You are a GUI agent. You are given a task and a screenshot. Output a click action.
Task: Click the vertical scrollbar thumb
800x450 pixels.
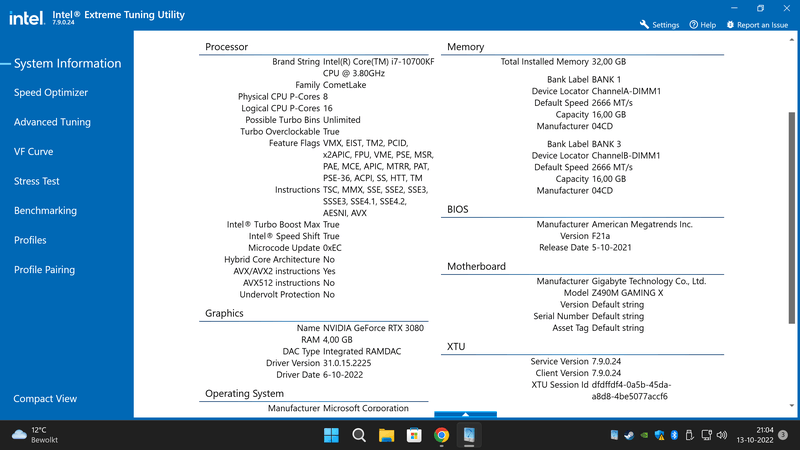click(x=791, y=218)
